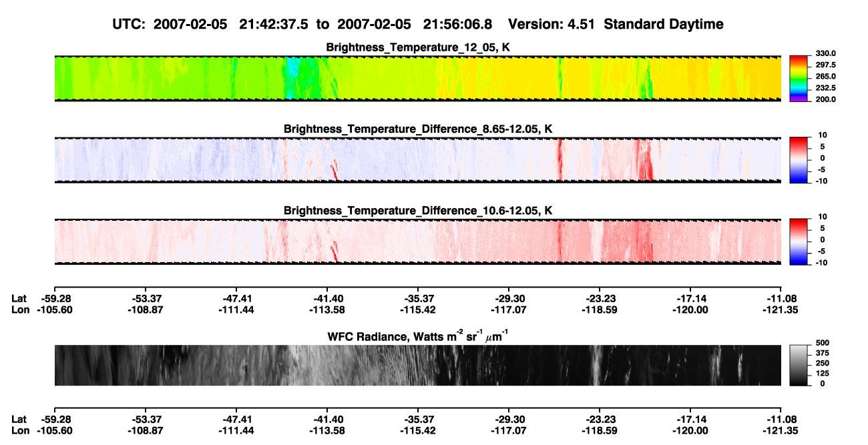Click the -5 tick on 10.6-12.05 colorbar
868x445 pixels.
pos(821,250)
